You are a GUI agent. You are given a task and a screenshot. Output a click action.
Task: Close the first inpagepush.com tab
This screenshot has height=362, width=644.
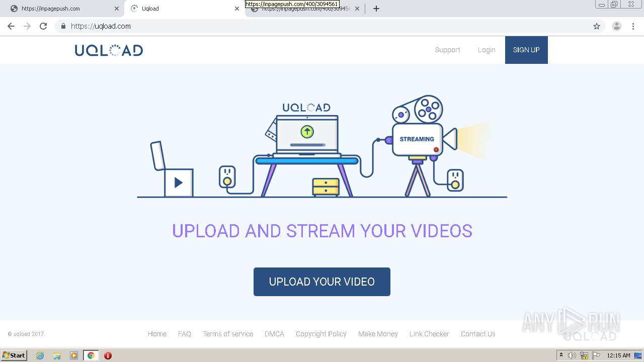[x=117, y=9]
